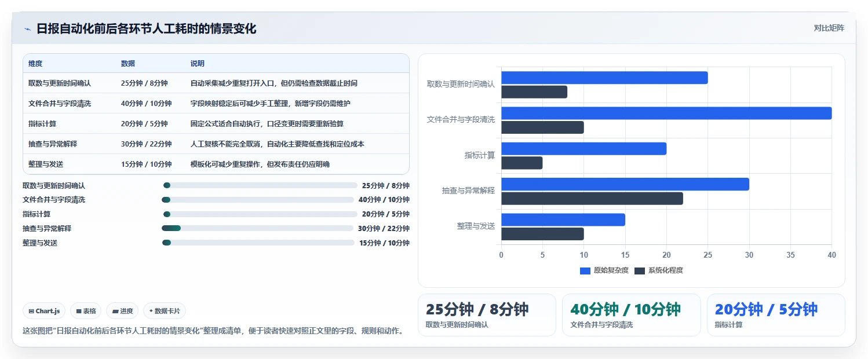Click description starting 固定公式适合自动执行
Viewport: 868px width, 359px height.
click(267, 124)
